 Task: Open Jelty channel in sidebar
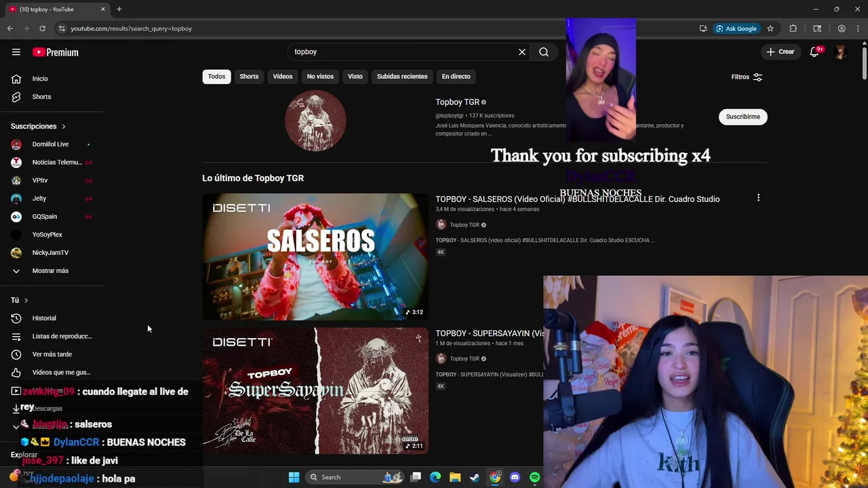[x=52, y=199]
